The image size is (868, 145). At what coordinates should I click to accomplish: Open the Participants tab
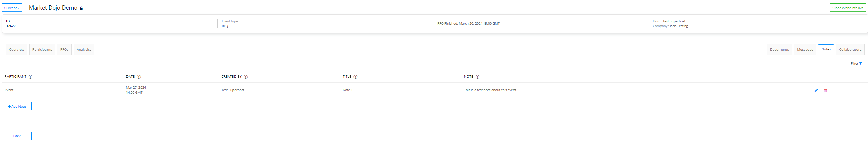click(42, 49)
